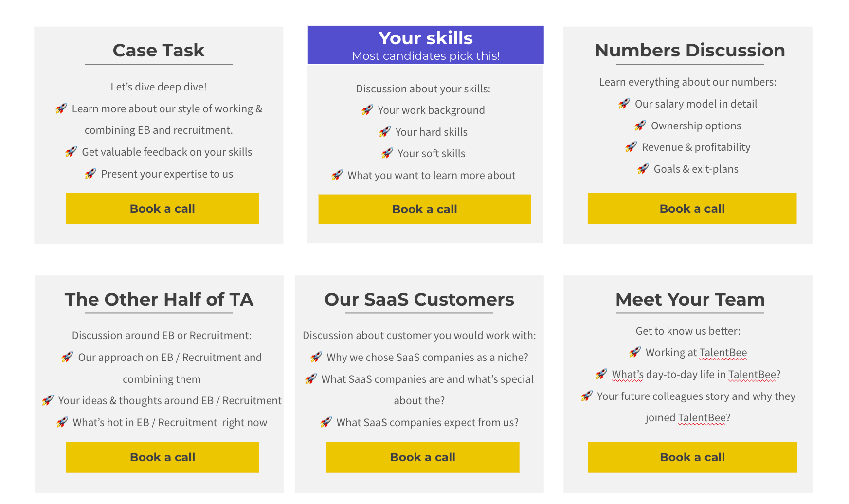
Task: Book a call for Case Task
Action: (x=162, y=209)
